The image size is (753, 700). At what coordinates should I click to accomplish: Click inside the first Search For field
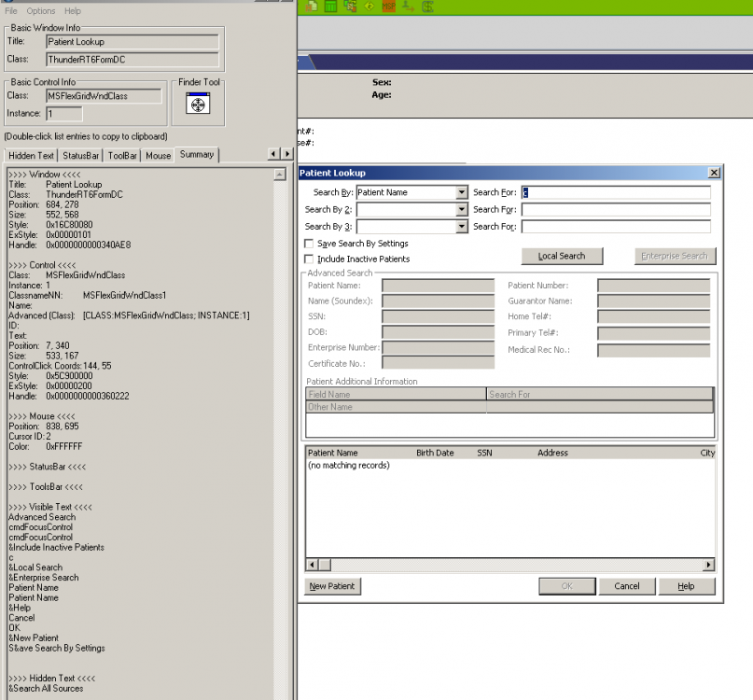(x=616, y=192)
